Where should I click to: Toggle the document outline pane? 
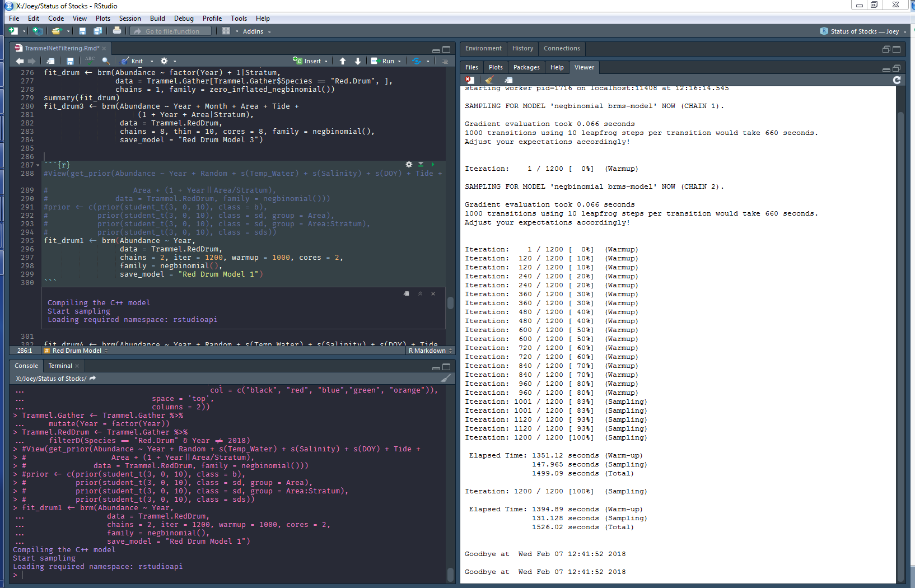445,60
